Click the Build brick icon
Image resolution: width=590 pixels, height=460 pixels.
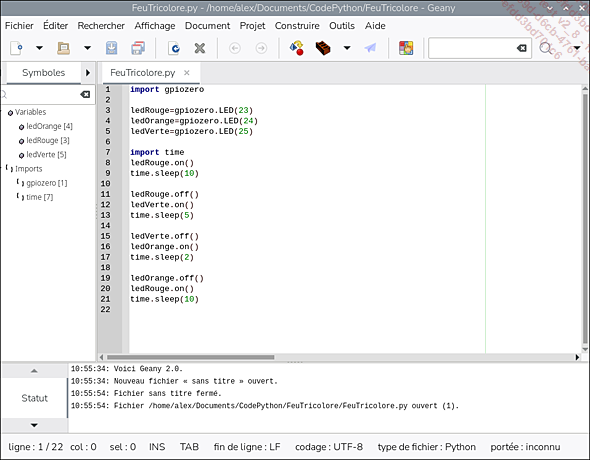[x=323, y=48]
